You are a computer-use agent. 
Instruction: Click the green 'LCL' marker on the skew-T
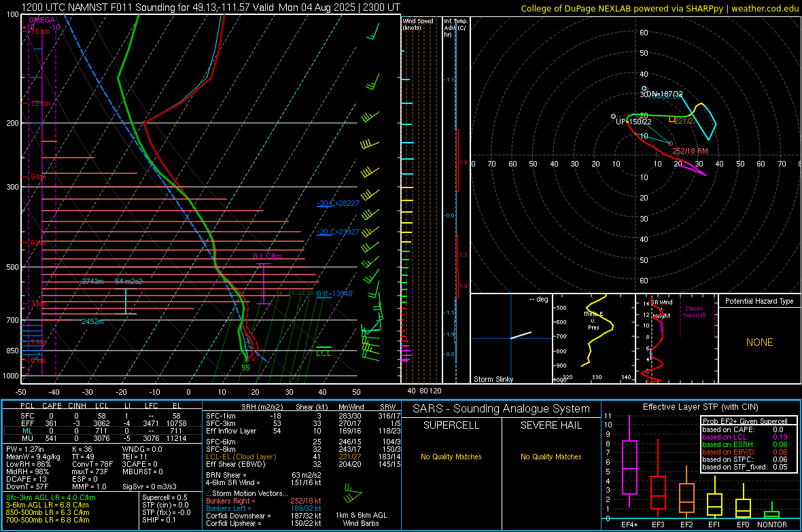[x=324, y=353]
